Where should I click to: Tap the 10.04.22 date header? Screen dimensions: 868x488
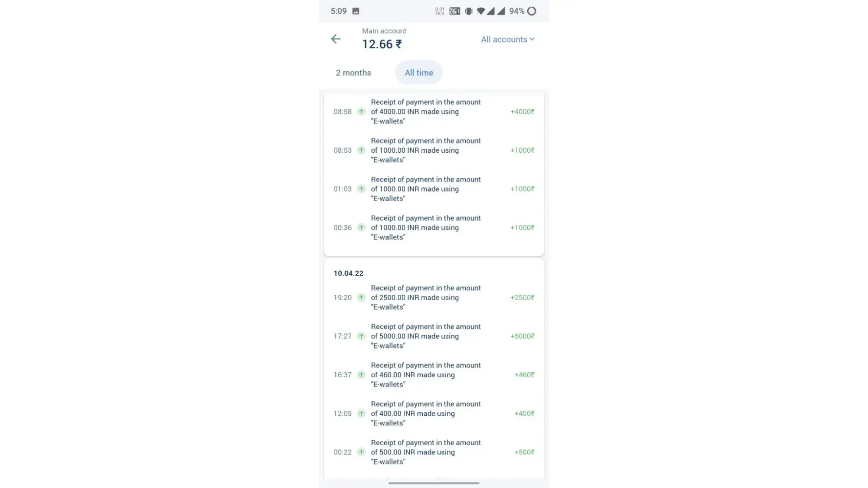click(x=349, y=273)
